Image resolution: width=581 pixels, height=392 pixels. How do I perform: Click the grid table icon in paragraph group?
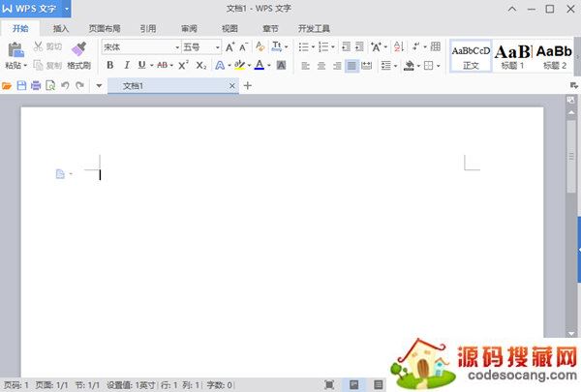pyautogui.click(x=436, y=46)
